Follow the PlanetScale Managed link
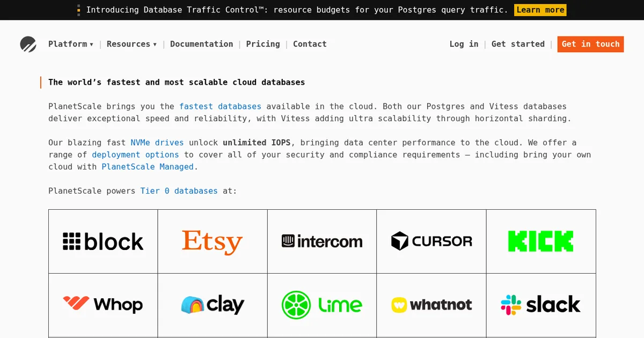This screenshot has height=338, width=644. coord(148,167)
